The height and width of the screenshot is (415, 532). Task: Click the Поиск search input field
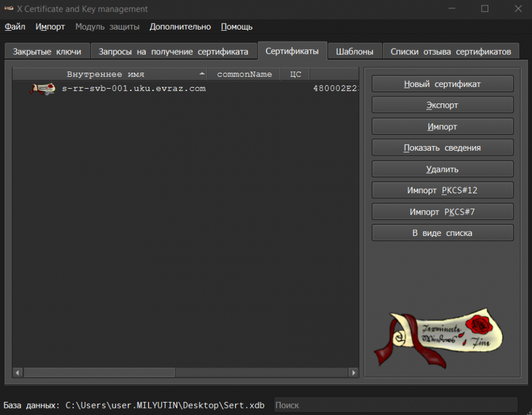(x=395, y=406)
